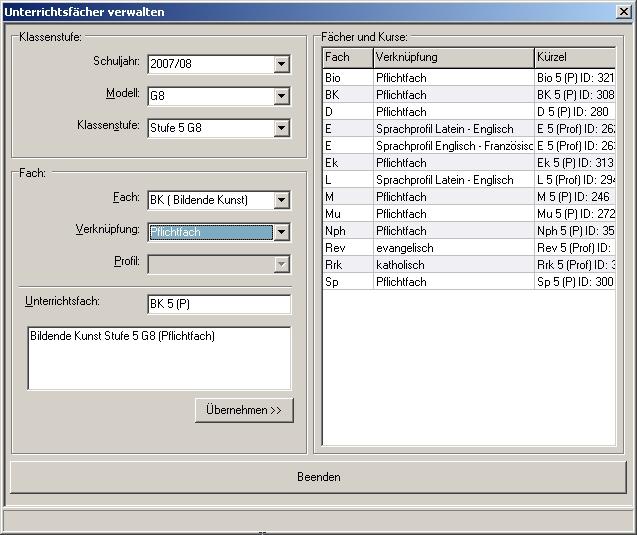
Task: Click the Bildende Kunst description text box
Action: click(x=158, y=357)
